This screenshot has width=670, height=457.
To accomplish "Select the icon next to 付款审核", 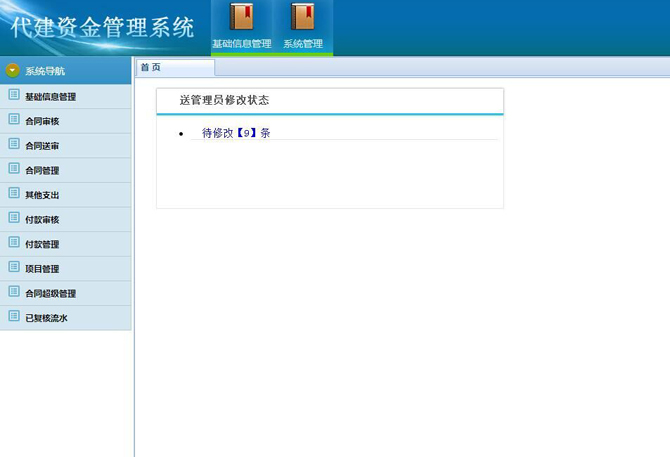I will (14, 218).
